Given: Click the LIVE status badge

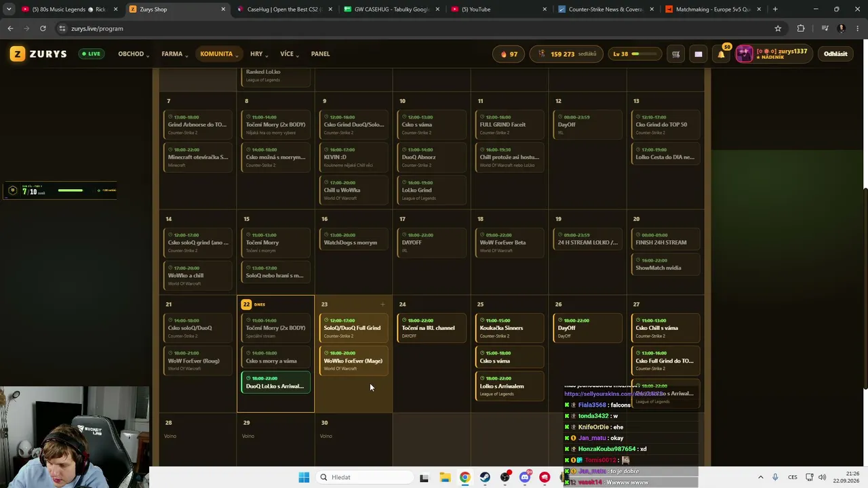Looking at the screenshot, I should coord(91,54).
